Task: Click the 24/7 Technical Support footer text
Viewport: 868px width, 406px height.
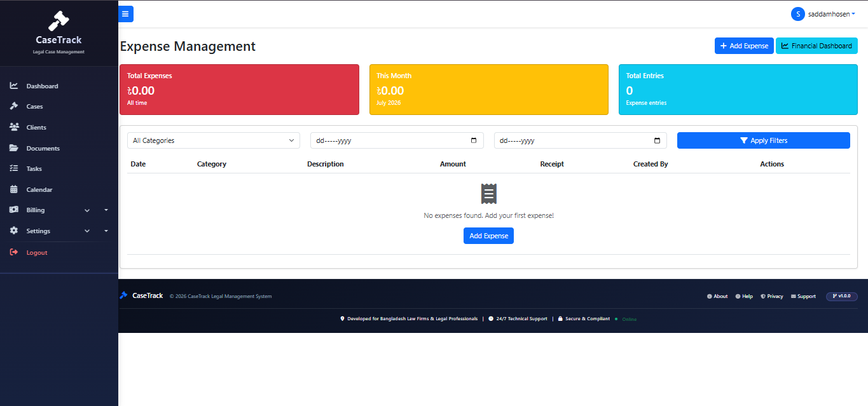Action: pyautogui.click(x=521, y=319)
